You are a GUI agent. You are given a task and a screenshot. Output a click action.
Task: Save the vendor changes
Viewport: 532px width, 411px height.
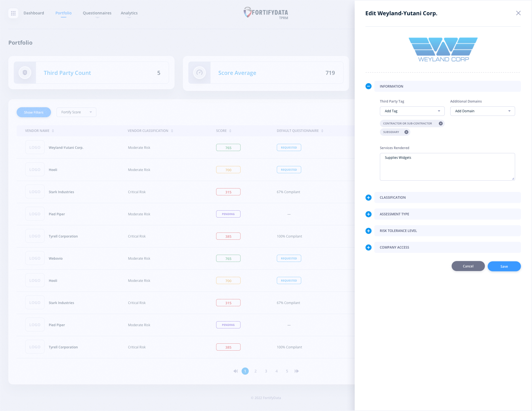504,266
